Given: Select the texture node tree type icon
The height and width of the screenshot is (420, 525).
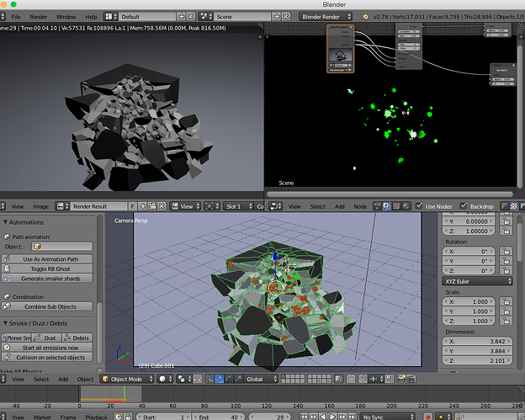Looking at the screenshot, I should click(396, 206).
